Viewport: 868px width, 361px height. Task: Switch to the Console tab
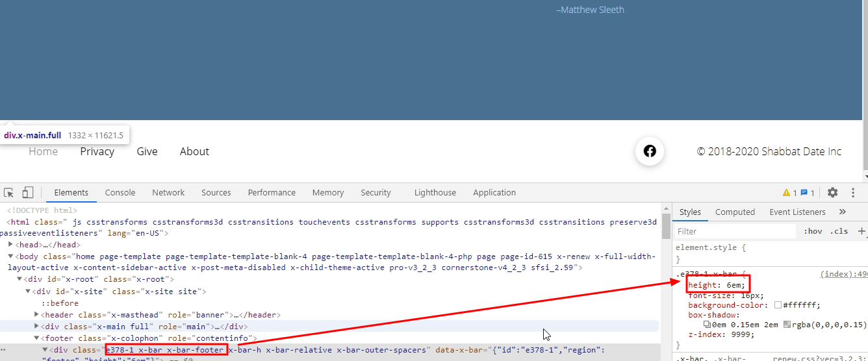coord(120,192)
